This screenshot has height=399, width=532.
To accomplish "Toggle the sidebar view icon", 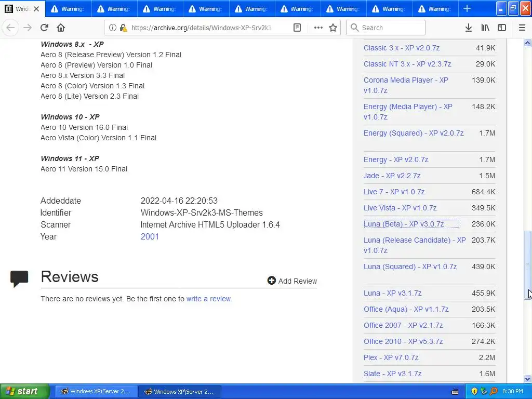I will [x=502, y=28].
